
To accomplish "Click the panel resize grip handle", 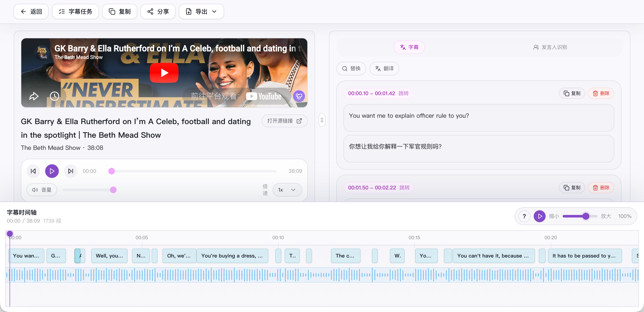I will point(322,120).
